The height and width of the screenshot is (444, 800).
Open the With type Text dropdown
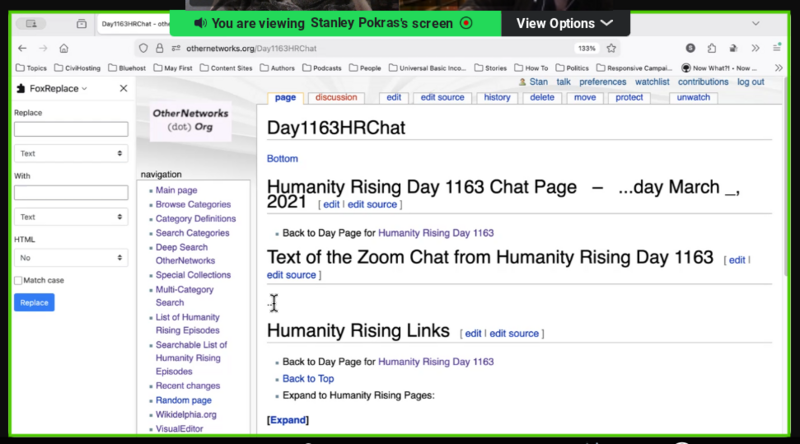(x=71, y=217)
